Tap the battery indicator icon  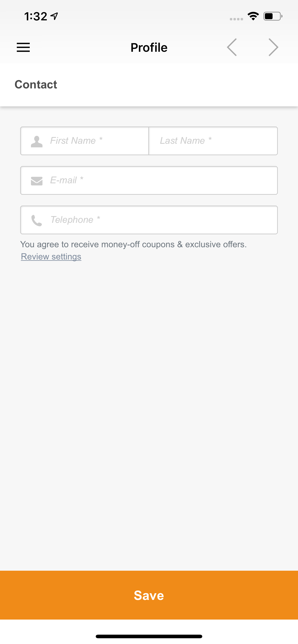click(273, 16)
